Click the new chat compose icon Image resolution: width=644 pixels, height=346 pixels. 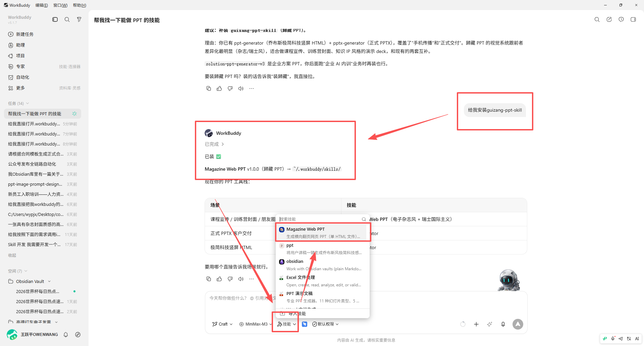tap(609, 19)
